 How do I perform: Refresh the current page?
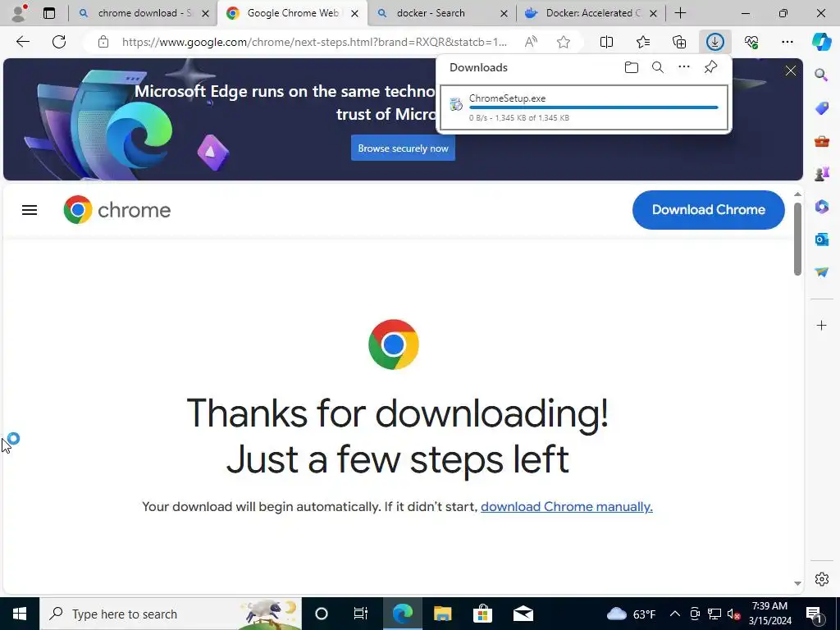pos(59,42)
